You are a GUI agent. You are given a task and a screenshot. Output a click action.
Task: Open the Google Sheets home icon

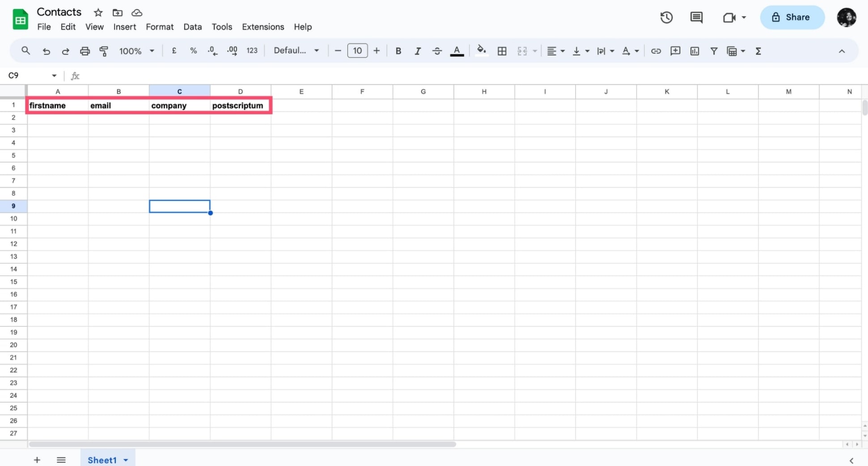pos(20,19)
